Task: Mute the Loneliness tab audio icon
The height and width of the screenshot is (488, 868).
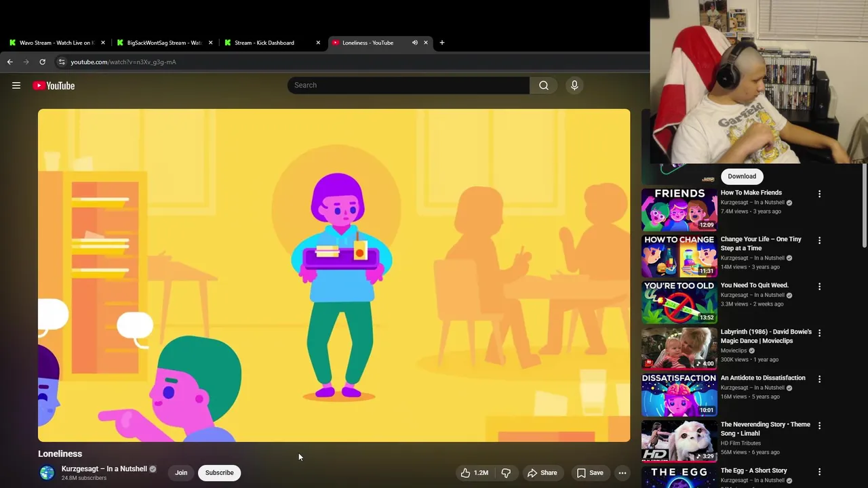Action: (414, 43)
